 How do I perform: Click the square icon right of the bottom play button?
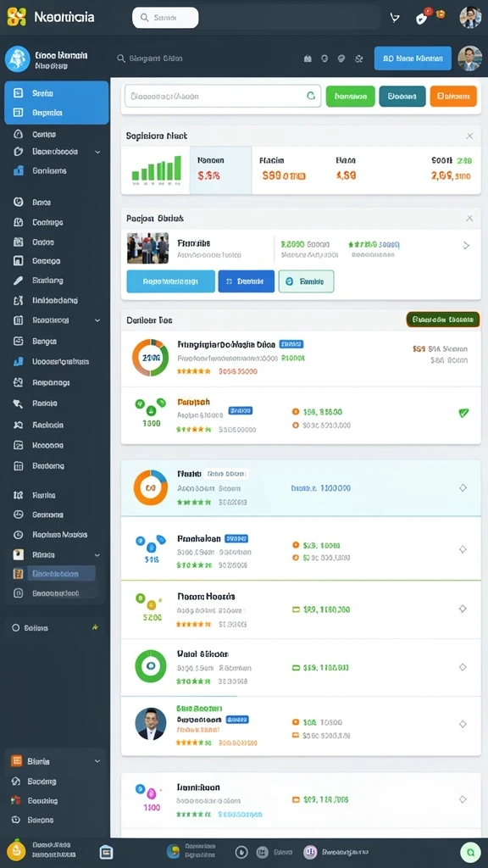(x=263, y=852)
